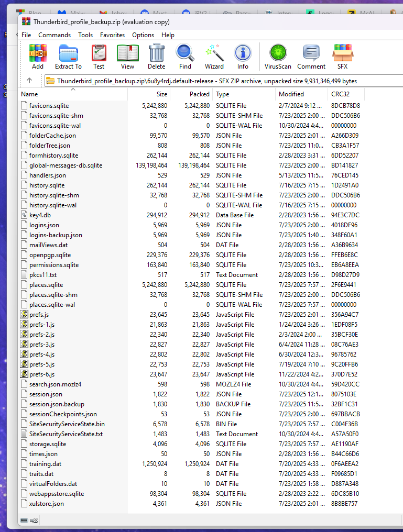Sort by the Modified column header
The image size is (403, 532).
coord(302,94)
